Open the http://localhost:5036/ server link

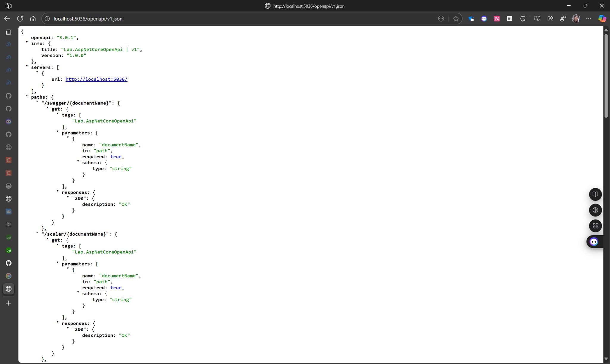click(x=96, y=79)
